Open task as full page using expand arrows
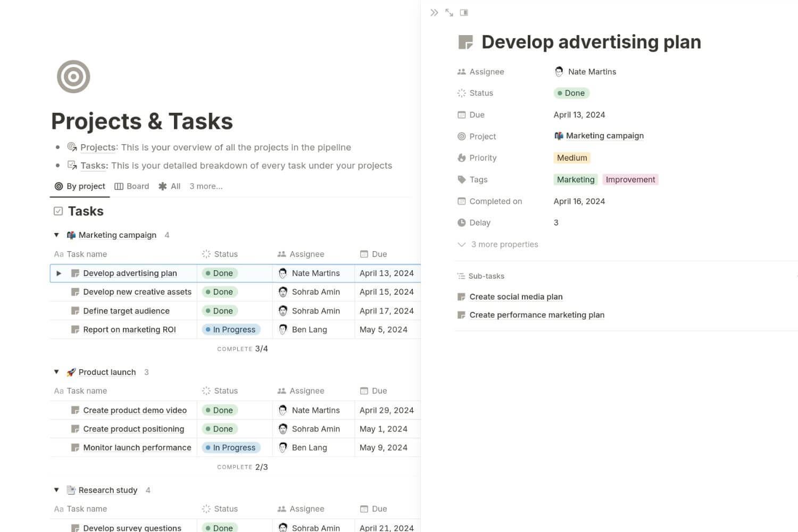The width and height of the screenshot is (798, 532). pyautogui.click(x=449, y=12)
